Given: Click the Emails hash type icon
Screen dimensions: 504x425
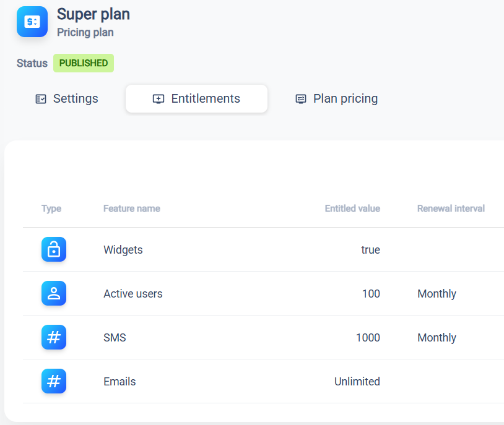Looking at the screenshot, I should [54, 381].
